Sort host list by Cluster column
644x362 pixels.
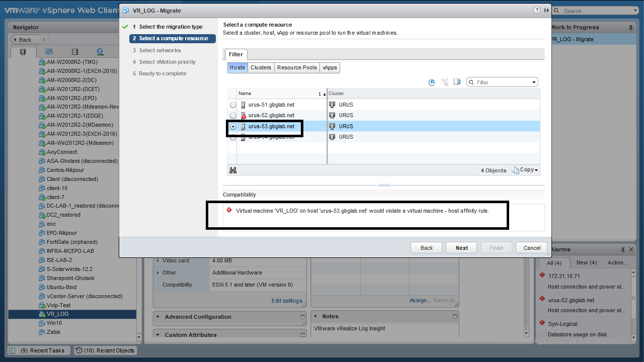point(434,94)
